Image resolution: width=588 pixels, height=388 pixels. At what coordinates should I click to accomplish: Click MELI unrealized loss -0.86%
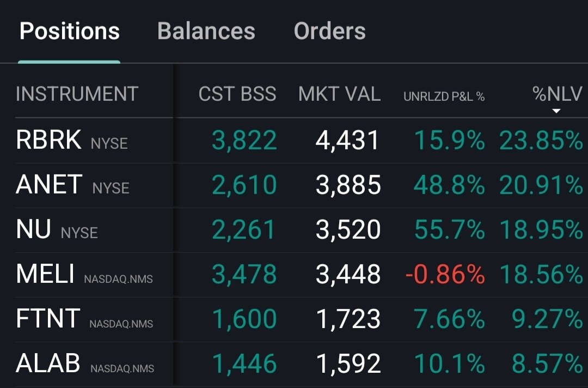[445, 274]
